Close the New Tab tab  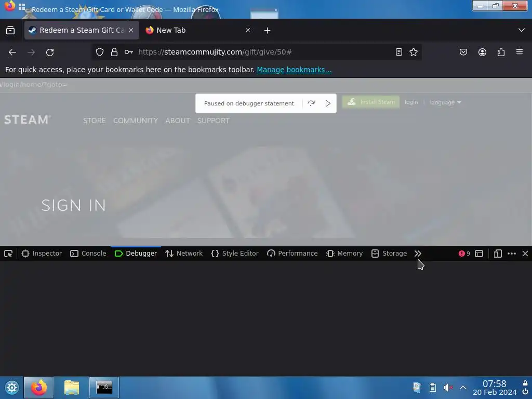tap(248, 30)
